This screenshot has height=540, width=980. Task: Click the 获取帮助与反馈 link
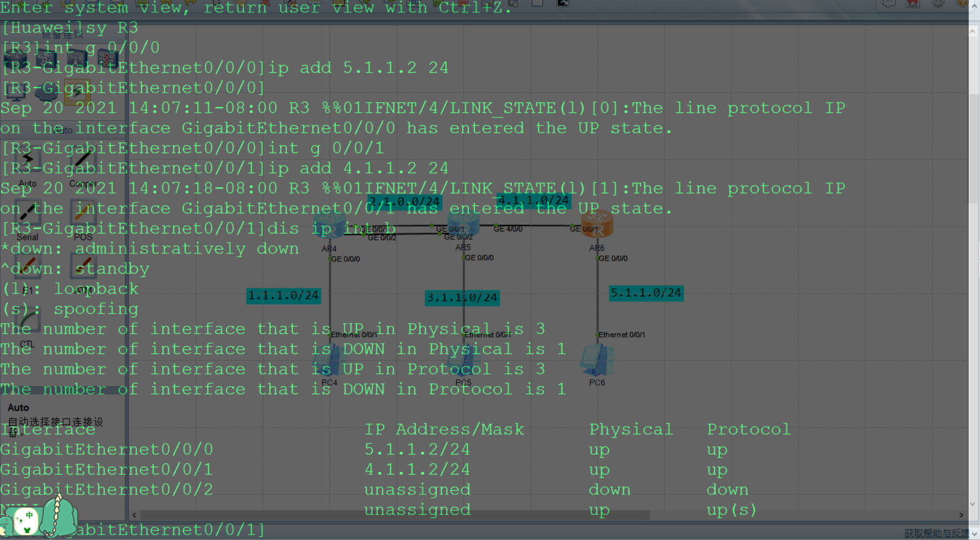point(936,532)
